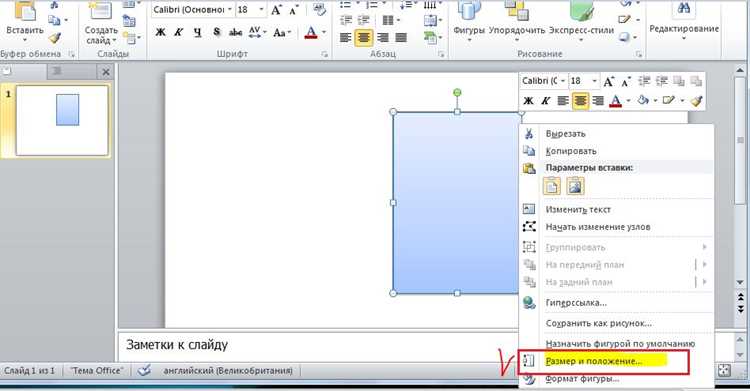
Task: Open the Columns dropdown in the Абзац group
Action: tap(391, 21)
